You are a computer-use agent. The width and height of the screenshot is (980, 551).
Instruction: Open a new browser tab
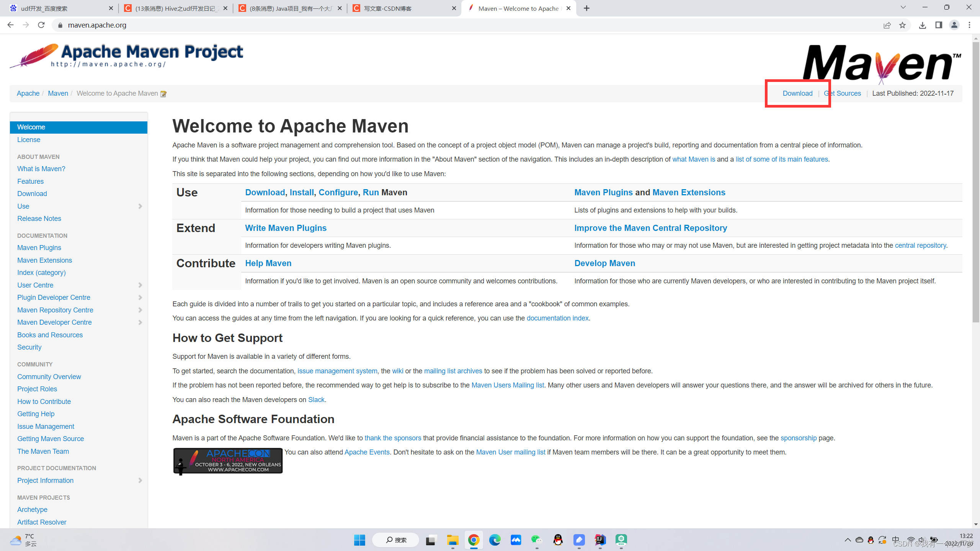(x=586, y=8)
